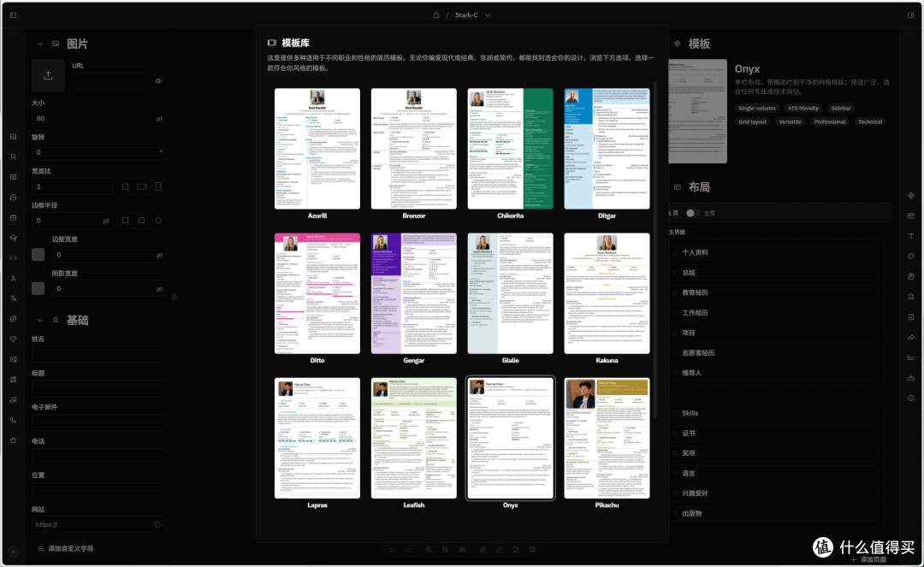Click the picture URL input field
The image size is (924, 567).
click(110, 81)
